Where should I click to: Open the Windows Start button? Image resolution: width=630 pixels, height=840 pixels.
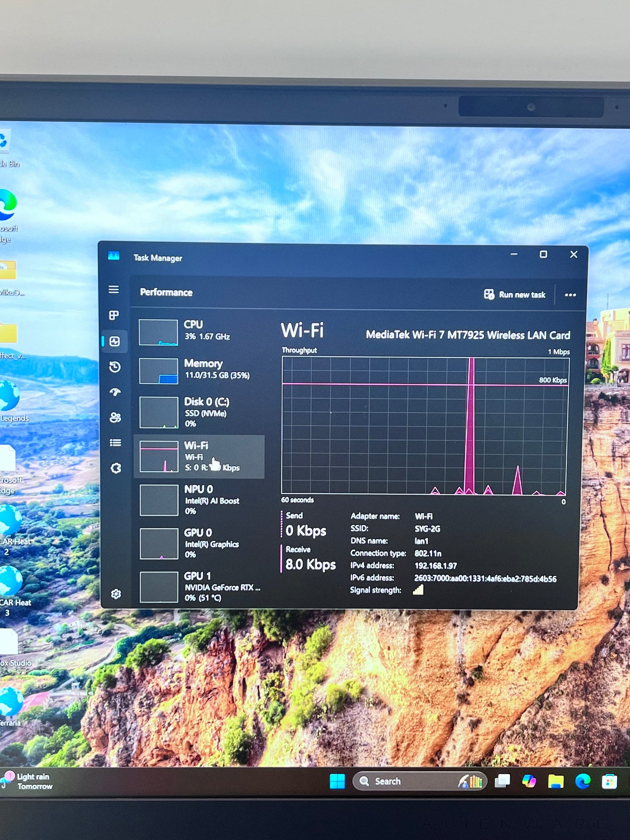click(337, 782)
